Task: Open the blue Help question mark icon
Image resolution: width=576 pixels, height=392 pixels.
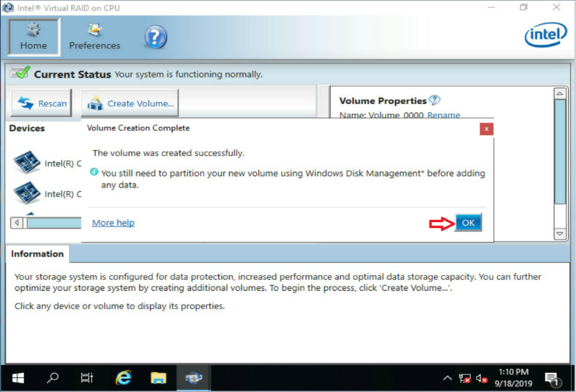Action: pyautogui.click(x=156, y=37)
